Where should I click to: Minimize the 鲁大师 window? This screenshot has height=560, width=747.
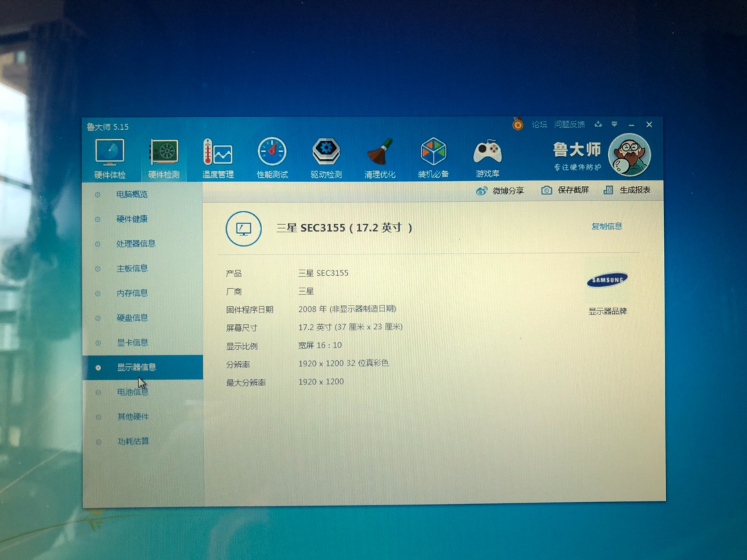coord(631,124)
